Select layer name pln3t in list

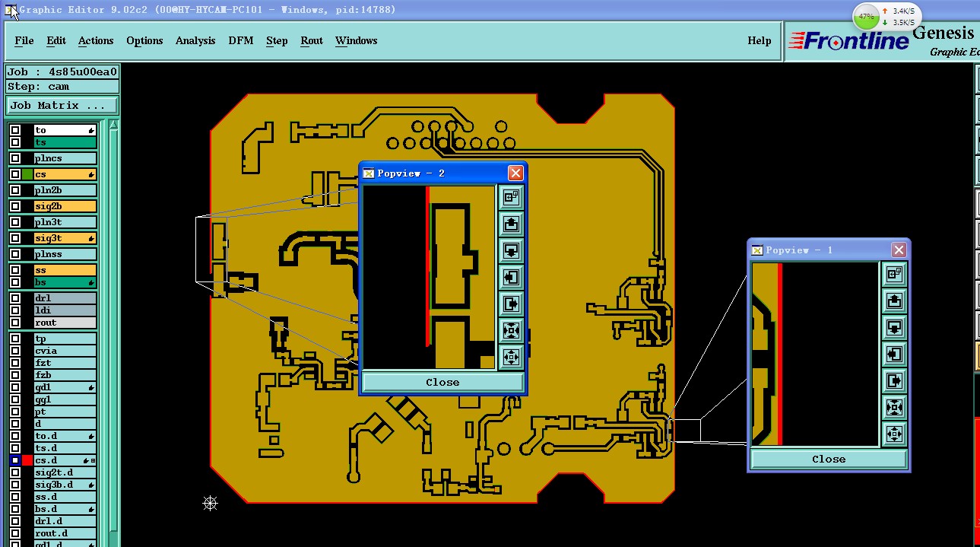click(x=65, y=222)
